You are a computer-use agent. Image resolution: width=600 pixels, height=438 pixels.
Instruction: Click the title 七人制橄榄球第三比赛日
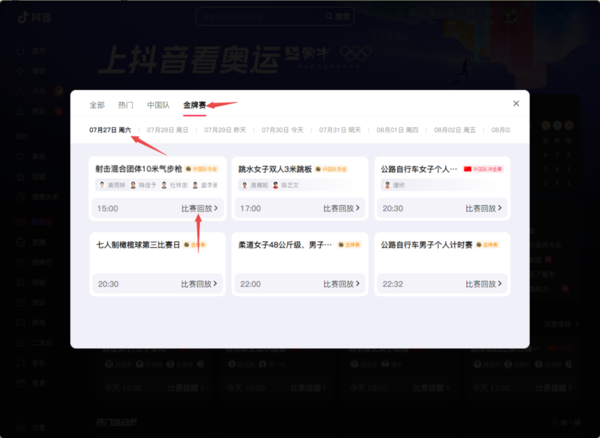[138, 244]
